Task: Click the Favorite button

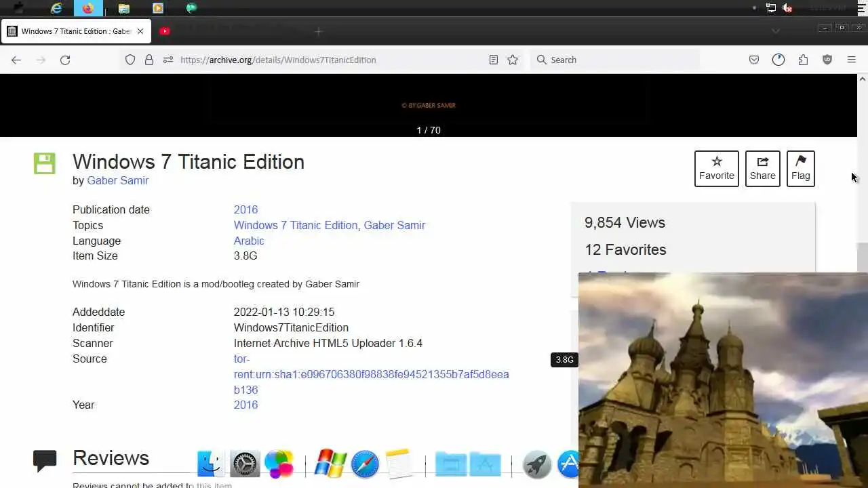Action: pos(717,168)
